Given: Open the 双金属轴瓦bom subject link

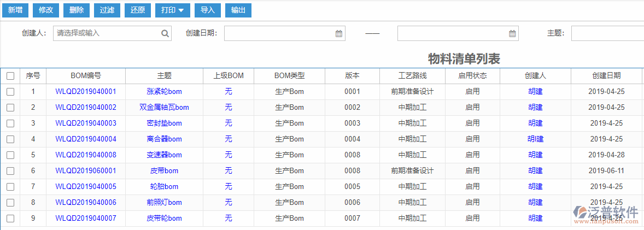Looking at the screenshot, I should (164, 108).
